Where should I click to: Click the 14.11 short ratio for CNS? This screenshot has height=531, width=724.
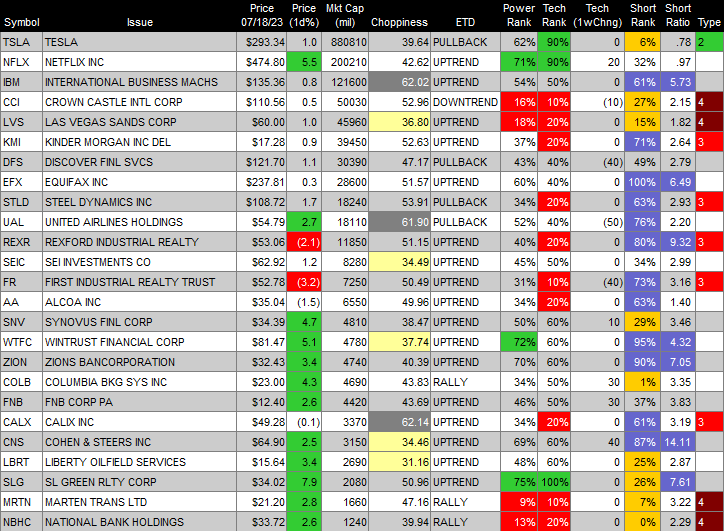tap(677, 442)
